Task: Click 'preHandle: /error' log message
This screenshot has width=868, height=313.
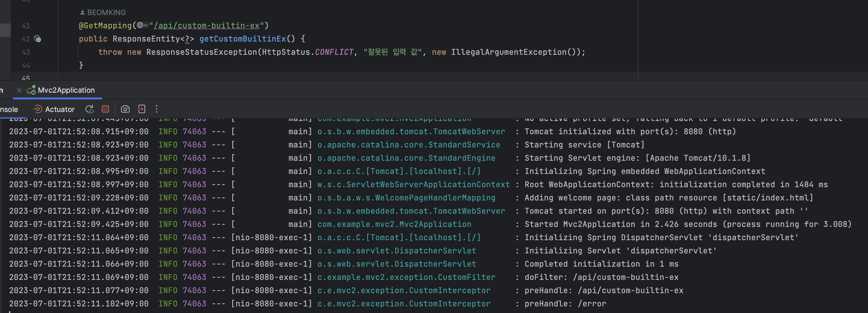Action: coord(565,304)
